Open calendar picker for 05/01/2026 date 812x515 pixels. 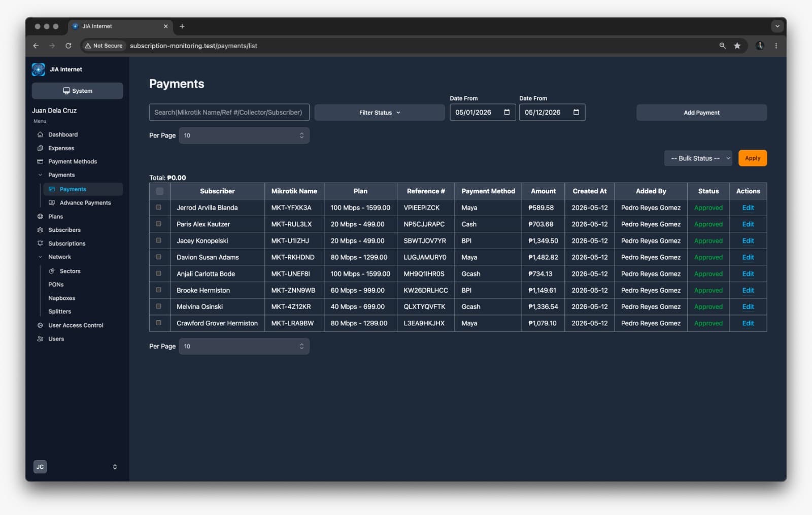click(506, 112)
